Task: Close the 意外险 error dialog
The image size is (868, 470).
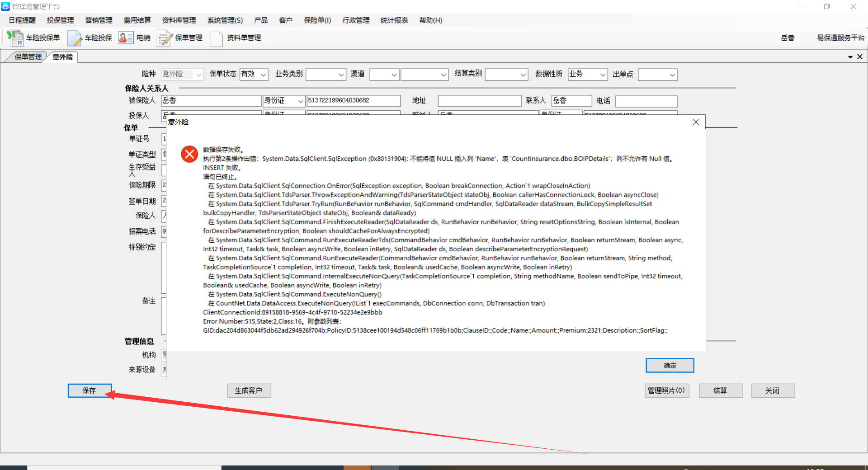Action: (696, 122)
